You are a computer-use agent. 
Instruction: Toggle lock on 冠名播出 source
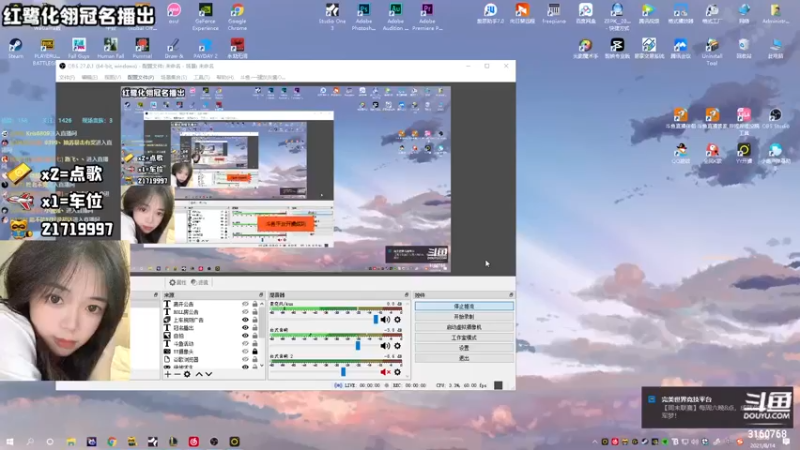pos(255,328)
